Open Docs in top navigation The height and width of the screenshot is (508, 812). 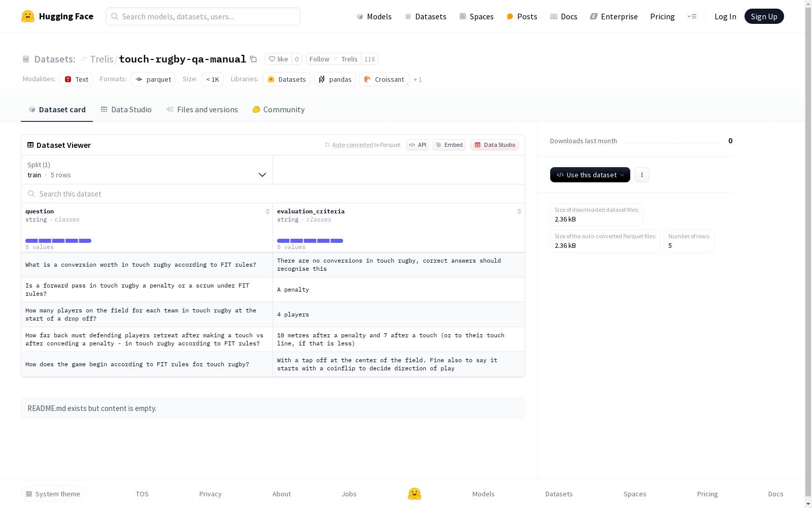pos(564,16)
